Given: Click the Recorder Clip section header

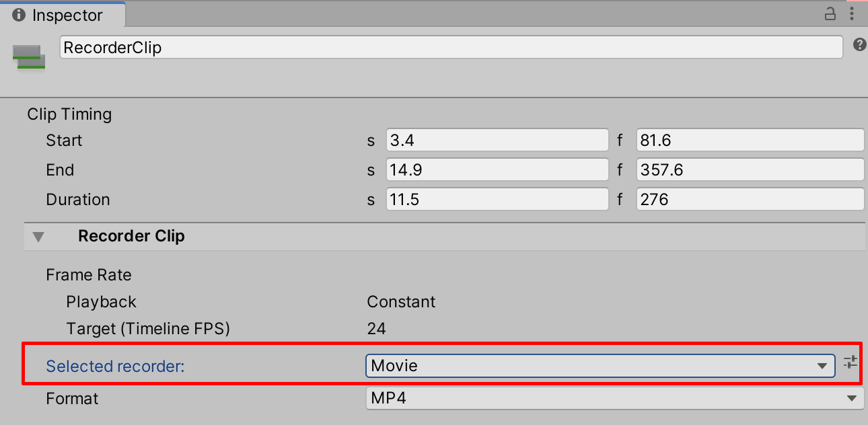Looking at the screenshot, I should [x=131, y=237].
